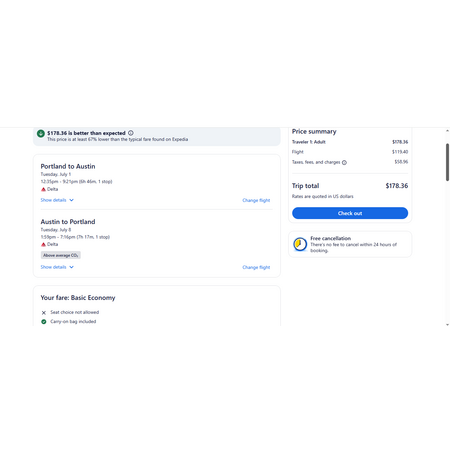Change the Portland to Austin flight
450x450 pixels.
256,200
